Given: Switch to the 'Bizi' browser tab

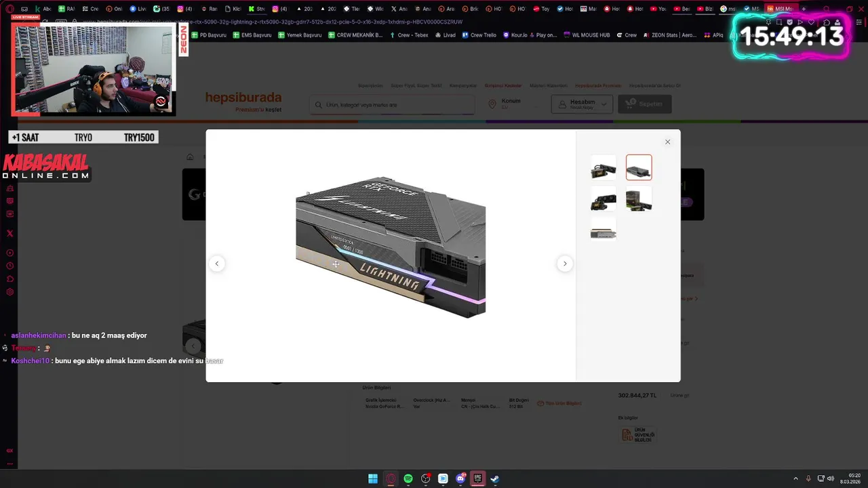Looking at the screenshot, I should click(705, 9).
